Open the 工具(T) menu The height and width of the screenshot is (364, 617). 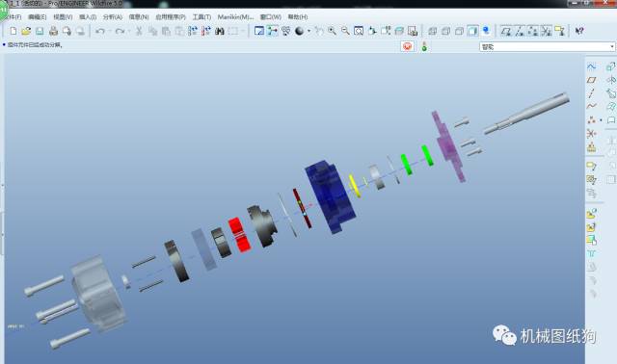coord(201,17)
